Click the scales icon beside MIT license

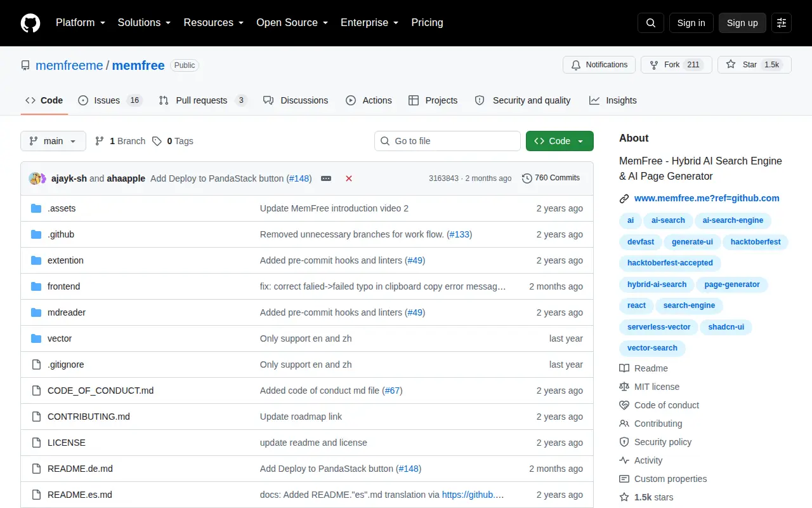624,387
